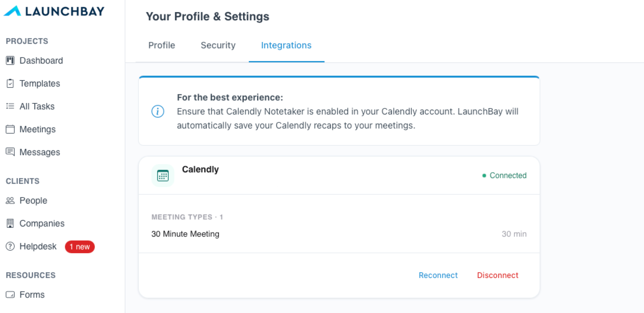Navigate to Meetings in the sidebar
Viewport: 644px width, 313px height.
[x=38, y=129]
